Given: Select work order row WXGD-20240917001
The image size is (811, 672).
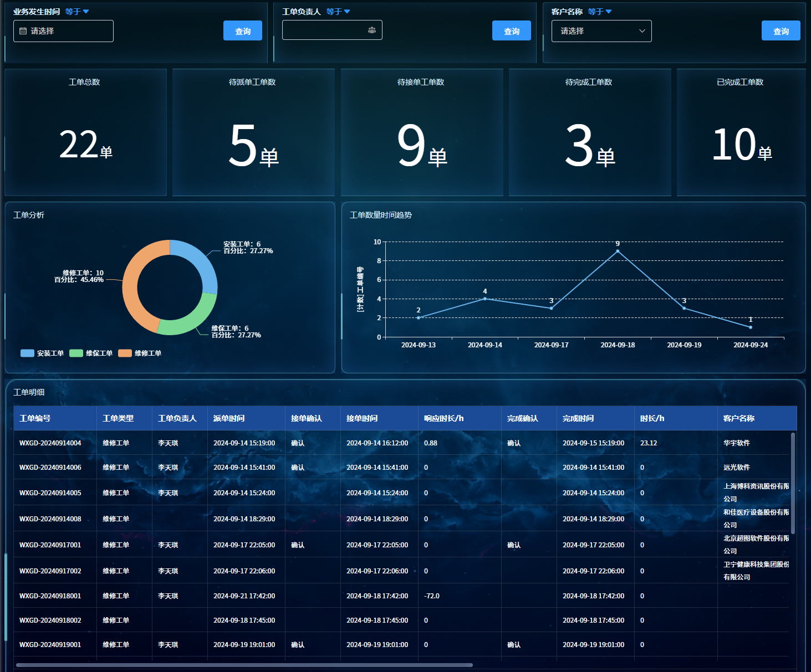Looking at the screenshot, I should [x=50, y=545].
